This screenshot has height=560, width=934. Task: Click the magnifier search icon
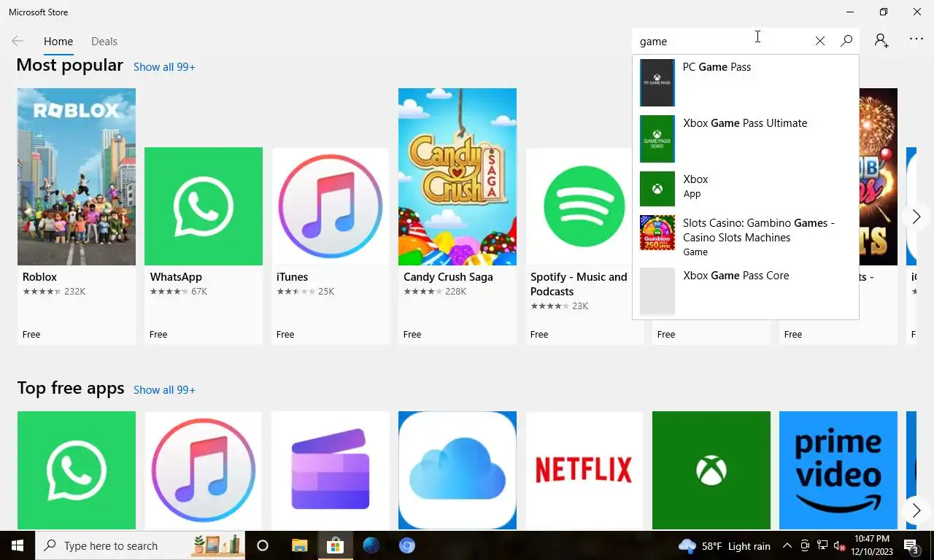click(846, 41)
